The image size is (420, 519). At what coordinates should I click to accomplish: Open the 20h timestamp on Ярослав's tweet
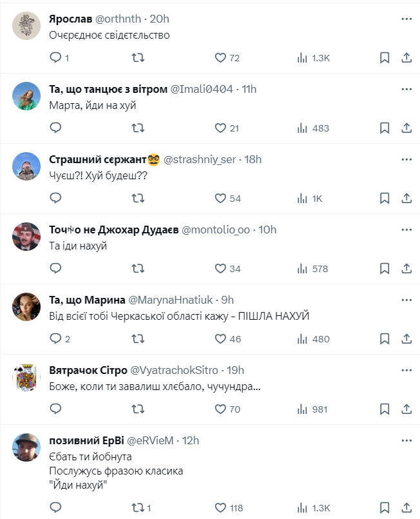(x=158, y=19)
